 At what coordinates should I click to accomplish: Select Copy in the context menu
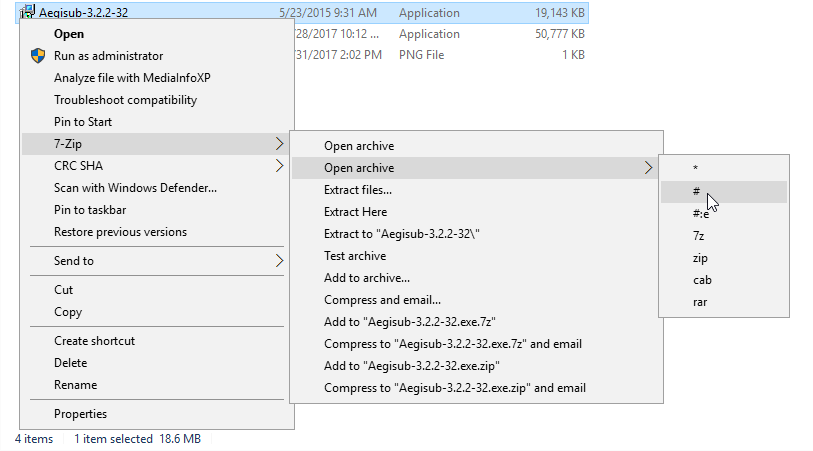pyautogui.click(x=68, y=312)
